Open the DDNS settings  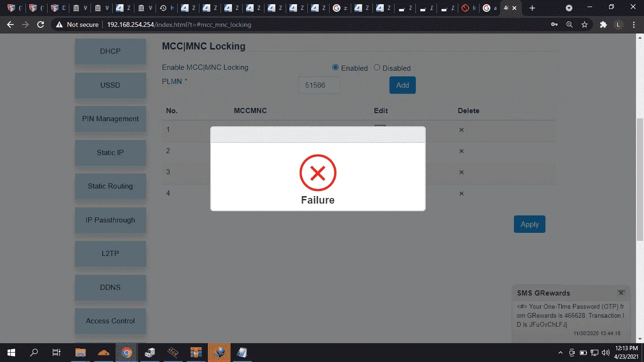(110, 288)
